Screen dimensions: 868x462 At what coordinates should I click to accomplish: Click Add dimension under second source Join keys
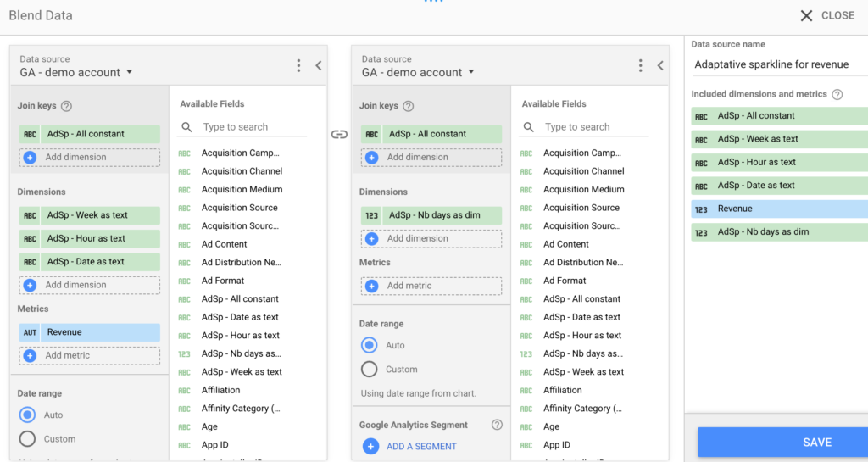click(431, 158)
